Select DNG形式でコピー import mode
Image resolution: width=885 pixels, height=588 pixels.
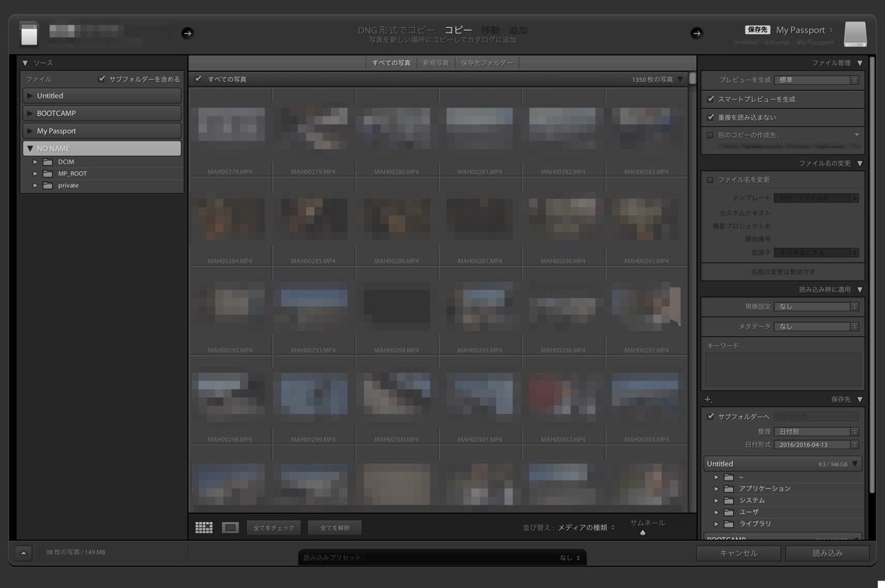click(397, 30)
